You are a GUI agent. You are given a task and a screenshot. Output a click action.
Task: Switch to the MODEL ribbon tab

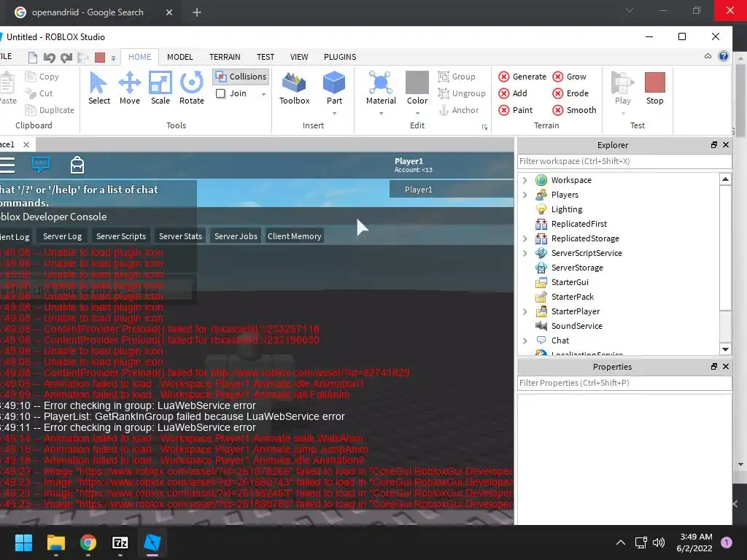[x=179, y=57]
